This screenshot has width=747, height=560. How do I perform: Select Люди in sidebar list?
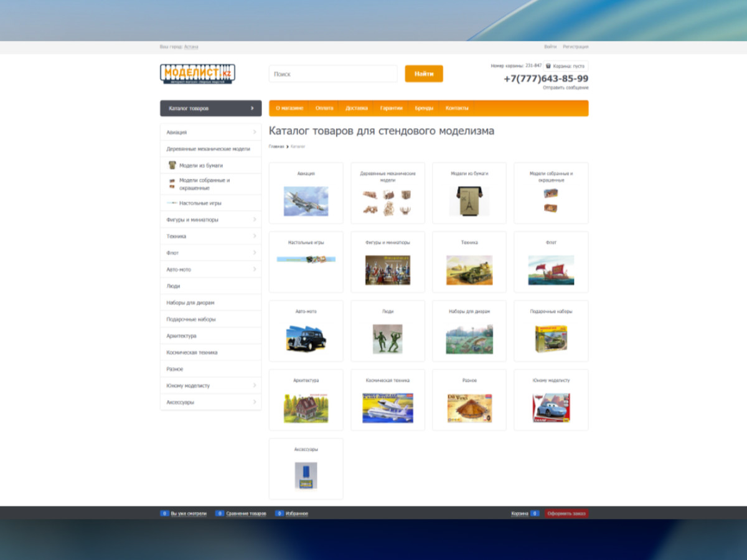[x=210, y=286]
